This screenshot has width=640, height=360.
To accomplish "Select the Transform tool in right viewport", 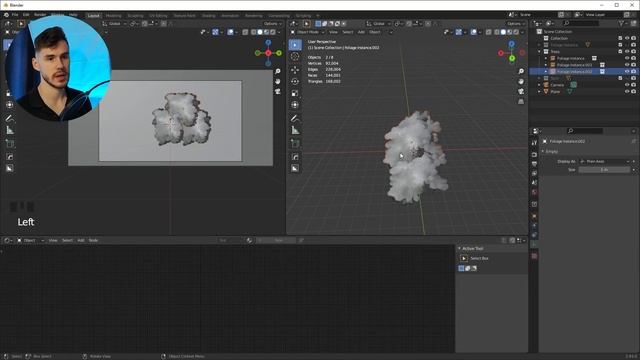I will coord(295,105).
